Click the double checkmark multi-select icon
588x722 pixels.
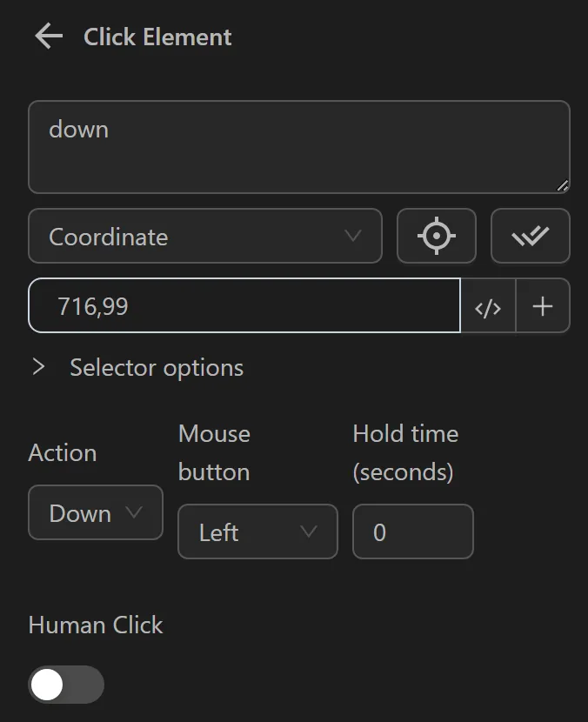(x=531, y=236)
